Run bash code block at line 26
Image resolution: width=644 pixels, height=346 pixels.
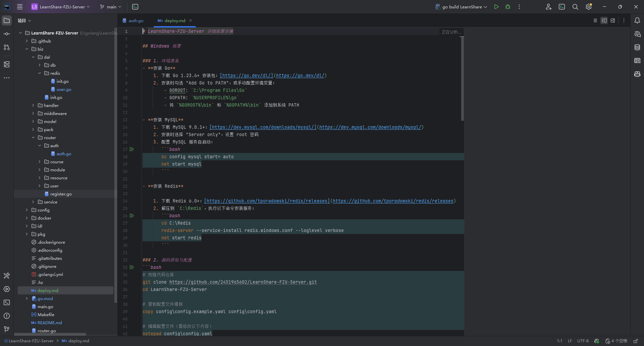point(132,216)
